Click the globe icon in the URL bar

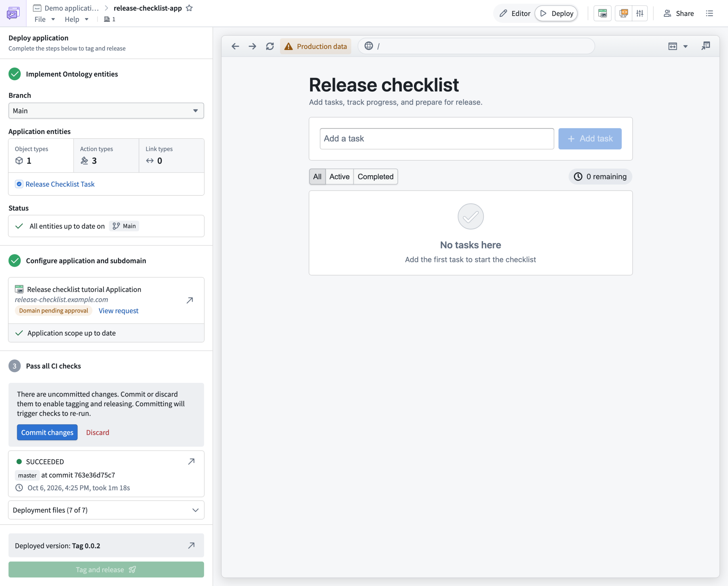[x=369, y=46]
